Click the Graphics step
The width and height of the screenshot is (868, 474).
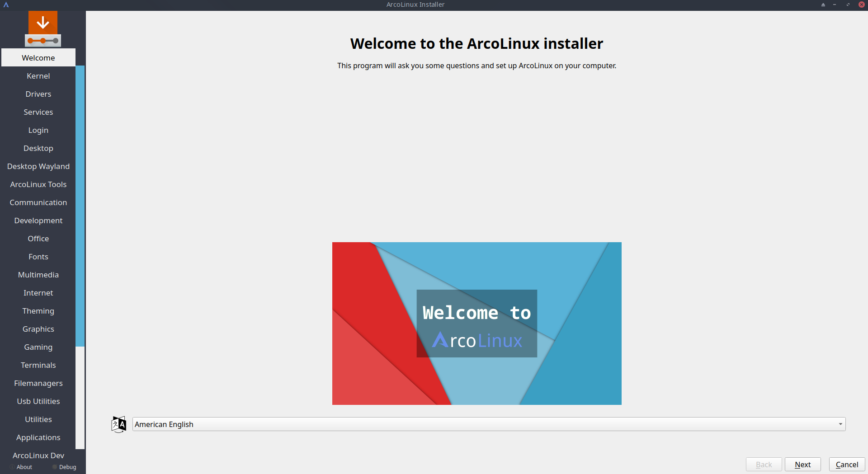click(38, 329)
